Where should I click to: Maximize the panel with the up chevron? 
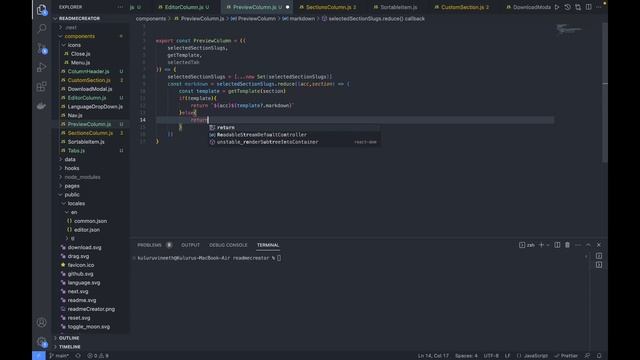(x=588, y=245)
